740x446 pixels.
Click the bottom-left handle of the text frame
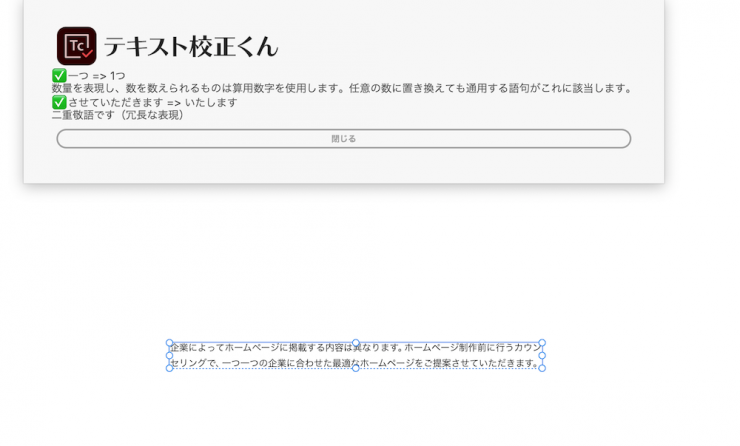pos(169,367)
